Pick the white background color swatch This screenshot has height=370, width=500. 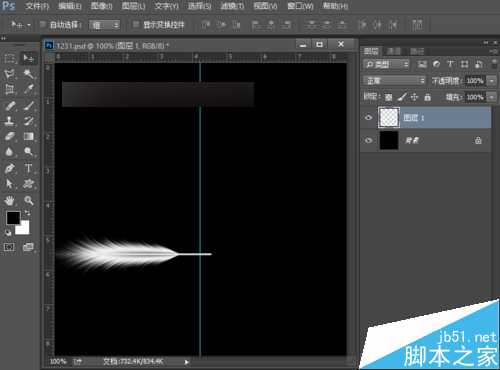point(24,229)
